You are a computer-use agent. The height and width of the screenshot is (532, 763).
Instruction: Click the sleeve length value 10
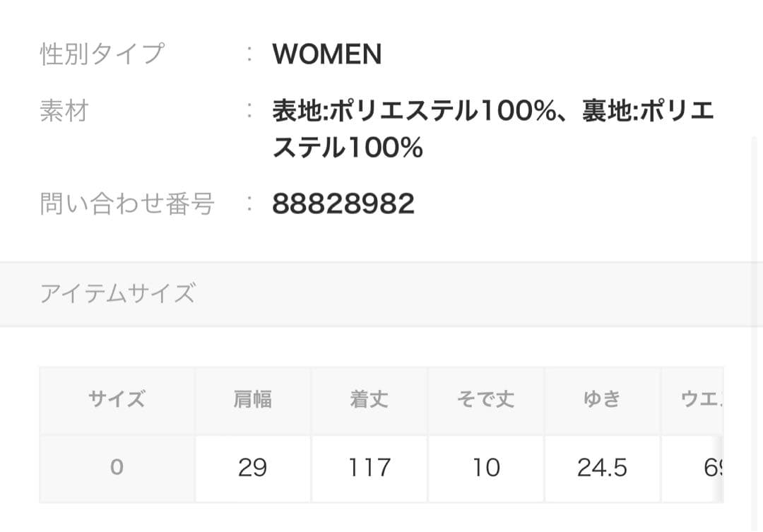point(485,468)
